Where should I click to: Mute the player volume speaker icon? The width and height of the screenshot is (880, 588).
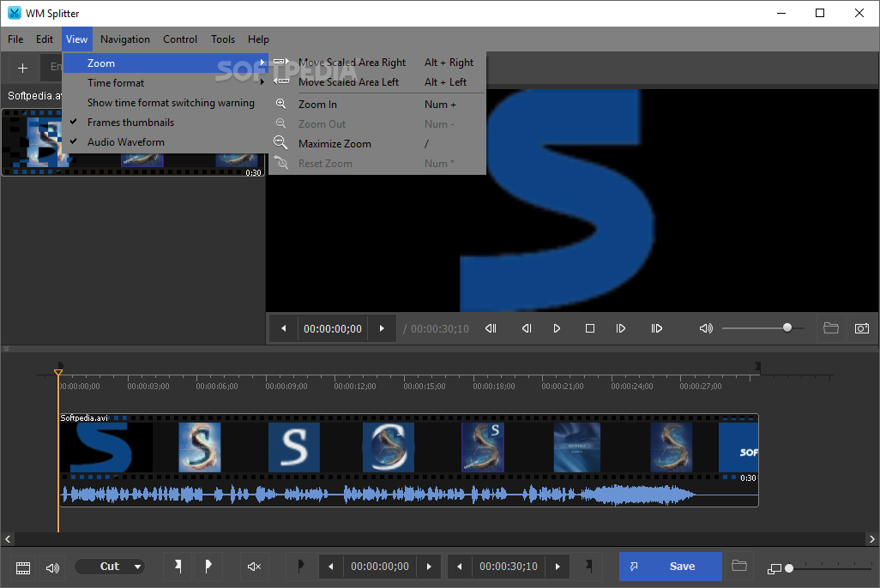[706, 328]
